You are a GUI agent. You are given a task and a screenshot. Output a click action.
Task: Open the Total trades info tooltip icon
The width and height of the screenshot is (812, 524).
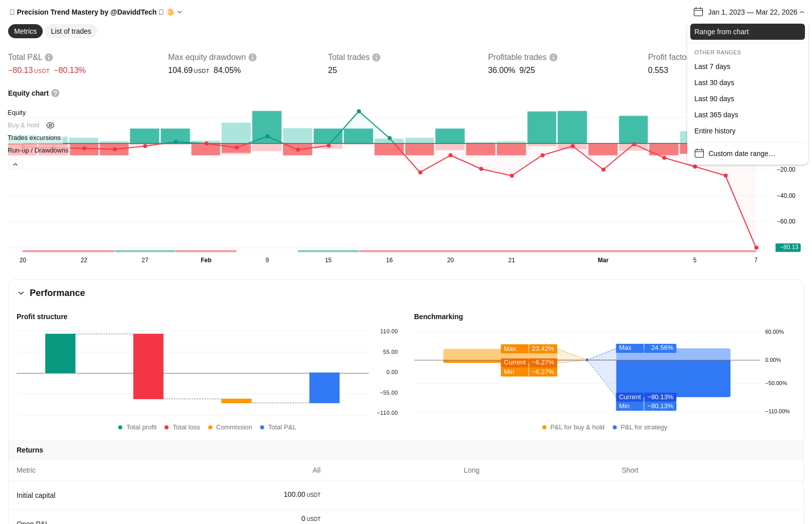click(x=376, y=57)
